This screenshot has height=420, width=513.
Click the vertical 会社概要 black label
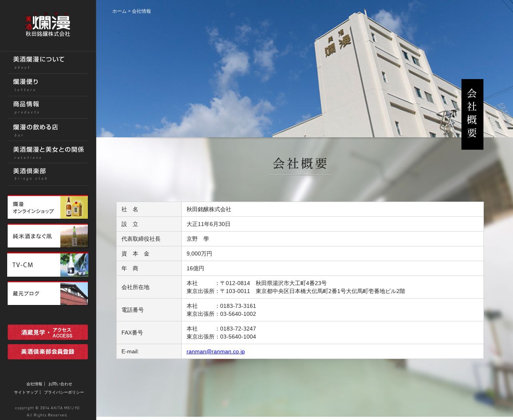[x=472, y=114]
